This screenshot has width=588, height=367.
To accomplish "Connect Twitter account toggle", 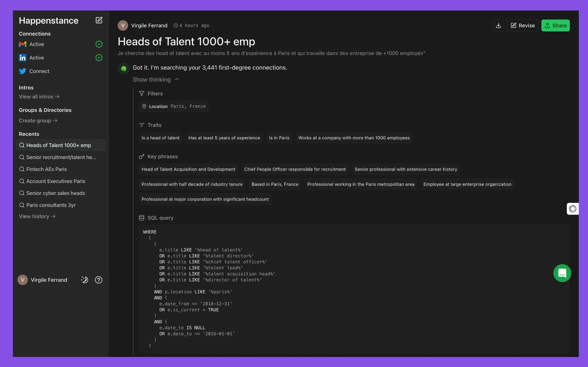I will tap(39, 71).
